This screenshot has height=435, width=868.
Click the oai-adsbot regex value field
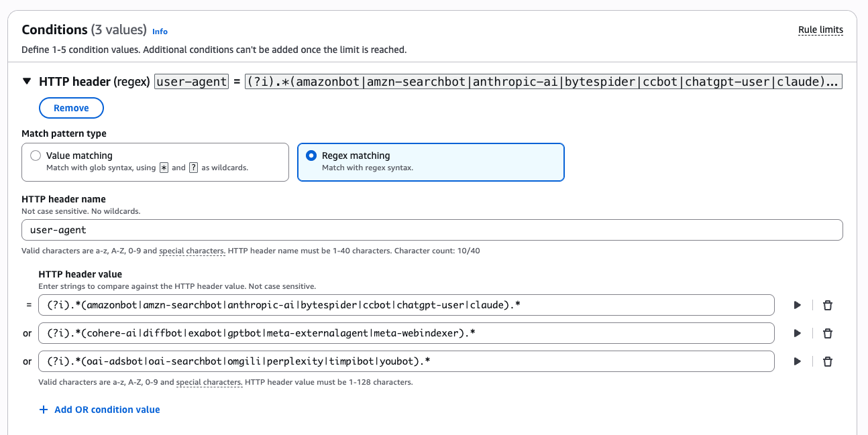(406, 361)
